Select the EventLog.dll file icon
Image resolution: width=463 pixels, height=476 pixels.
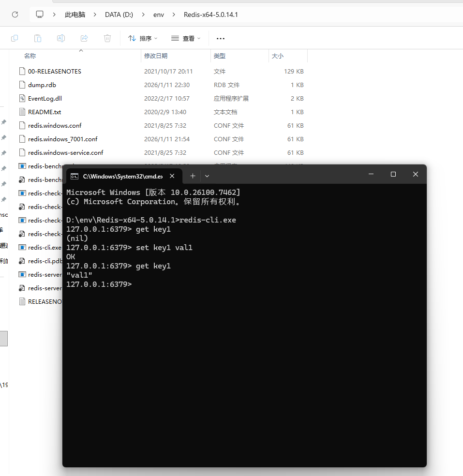(x=22, y=98)
